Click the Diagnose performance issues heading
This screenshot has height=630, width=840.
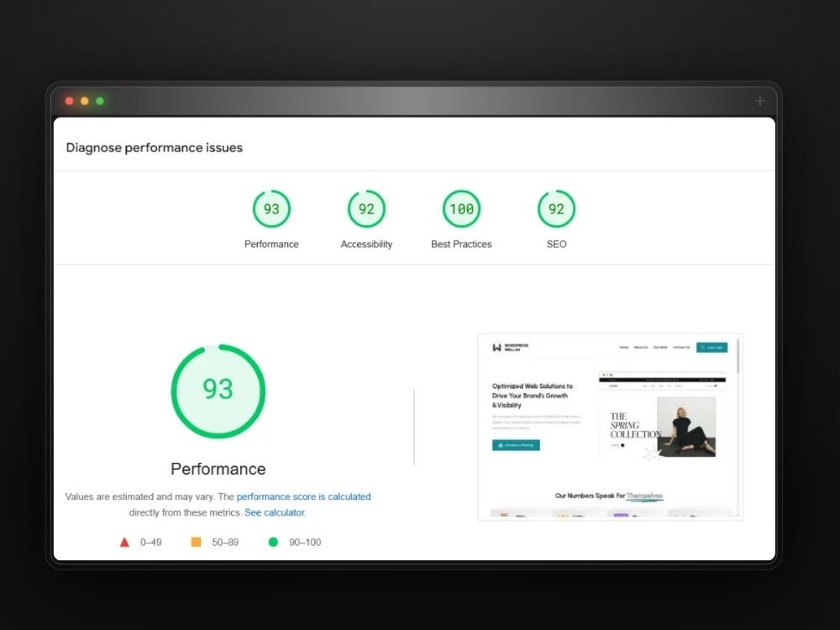pos(155,148)
